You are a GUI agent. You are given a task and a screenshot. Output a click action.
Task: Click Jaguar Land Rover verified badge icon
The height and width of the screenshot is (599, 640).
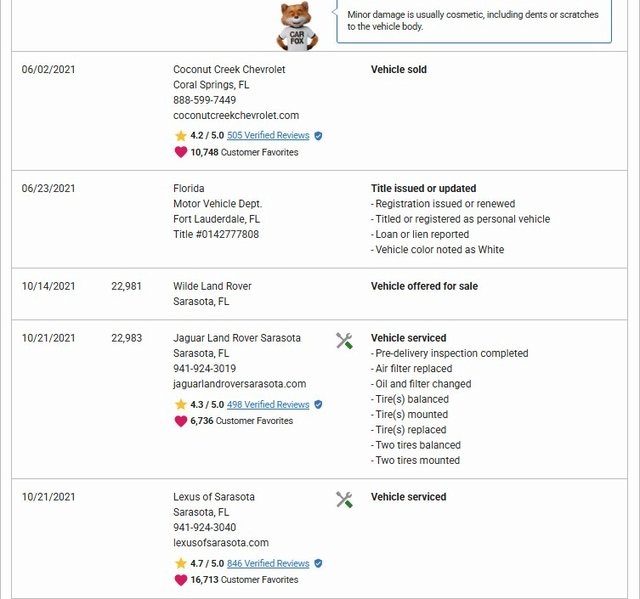[x=318, y=404]
